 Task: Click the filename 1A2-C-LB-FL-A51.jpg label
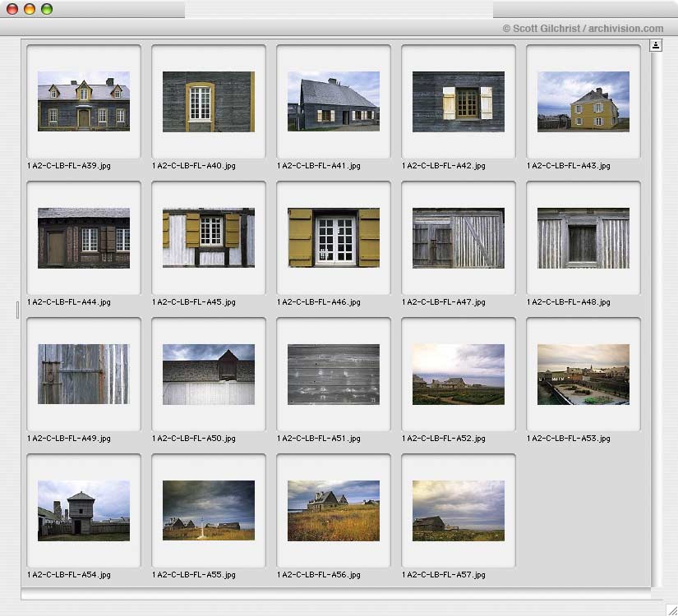(319, 439)
